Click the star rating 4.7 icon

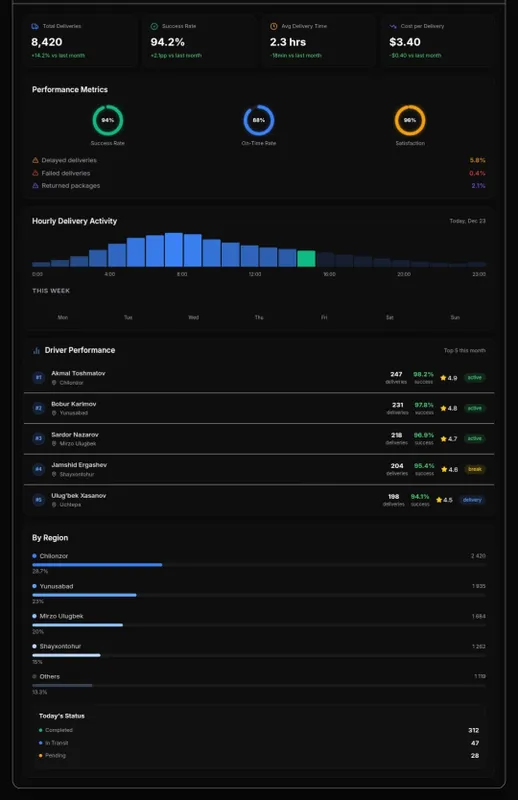point(443,439)
